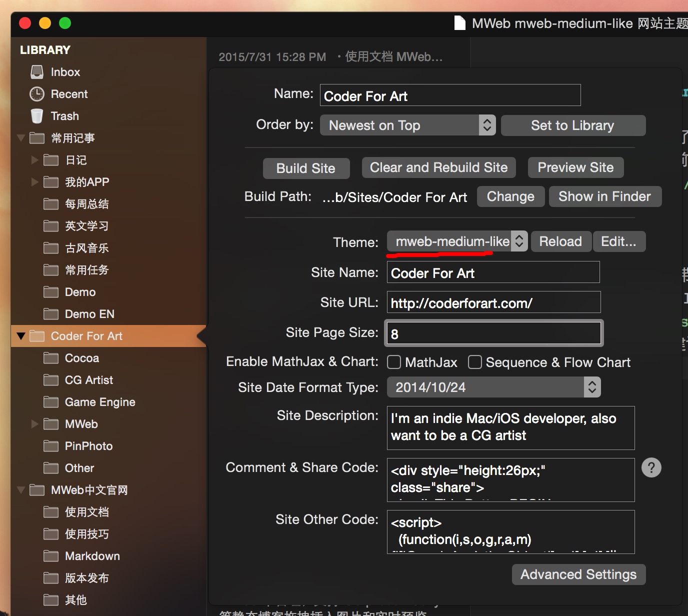The width and height of the screenshot is (688, 616).
Task: Expand the 我的APP disclosure triangle
Action: click(x=35, y=182)
